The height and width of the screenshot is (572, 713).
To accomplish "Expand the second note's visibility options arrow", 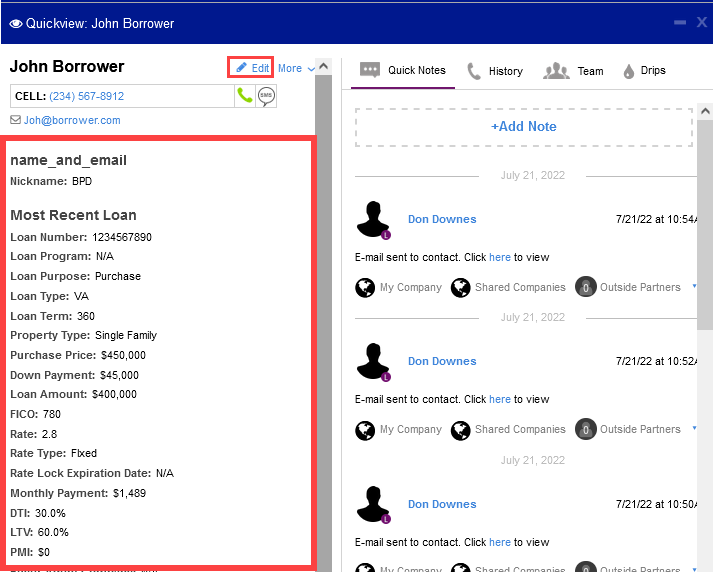I will pos(695,429).
